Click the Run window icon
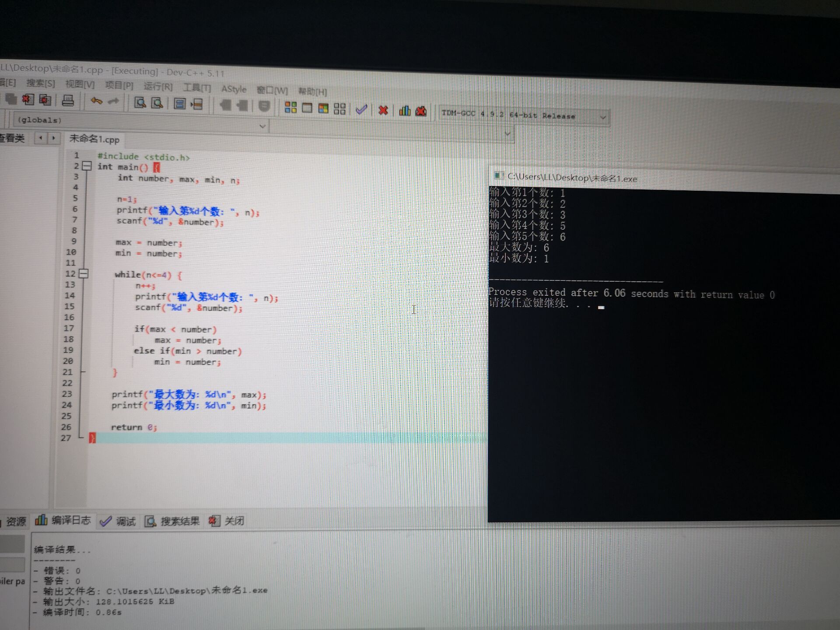This screenshot has width=840, height=630. click(x=307, y=108)
